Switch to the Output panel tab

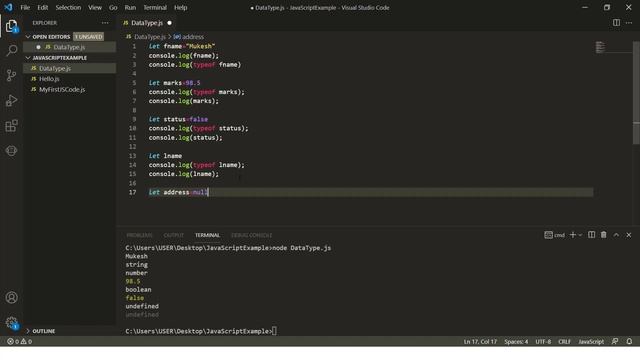click(x=173, y=235)
